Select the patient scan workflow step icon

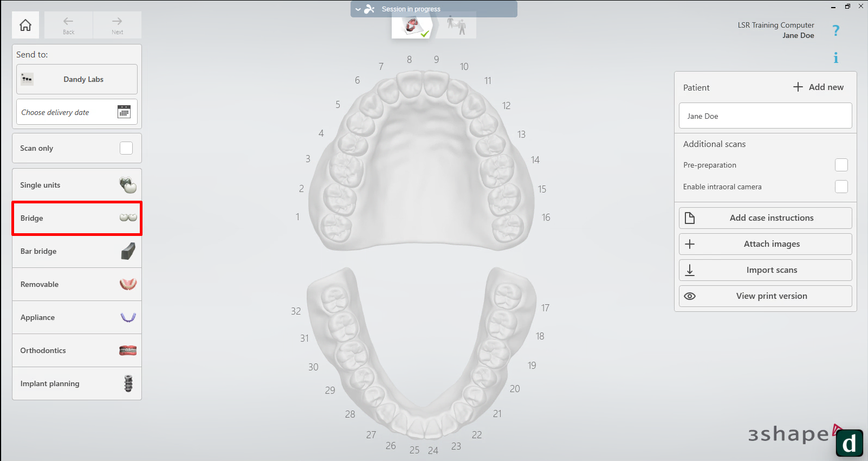tap(456, 25)
